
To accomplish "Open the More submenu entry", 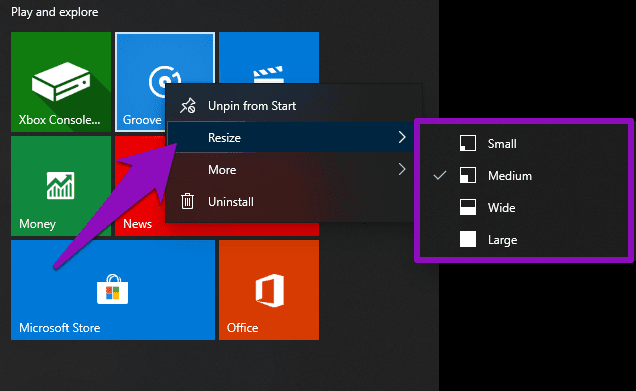I will (x=291, y=170).
